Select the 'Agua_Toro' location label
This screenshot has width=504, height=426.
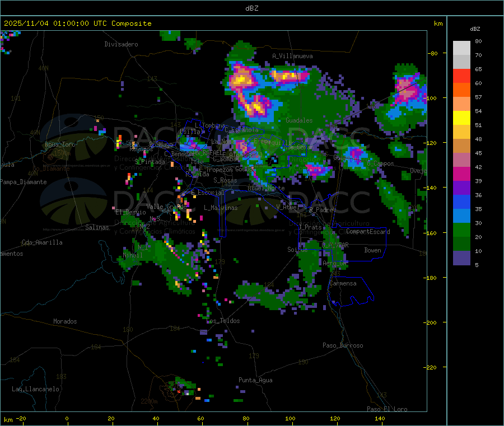(x=60, y=144)
